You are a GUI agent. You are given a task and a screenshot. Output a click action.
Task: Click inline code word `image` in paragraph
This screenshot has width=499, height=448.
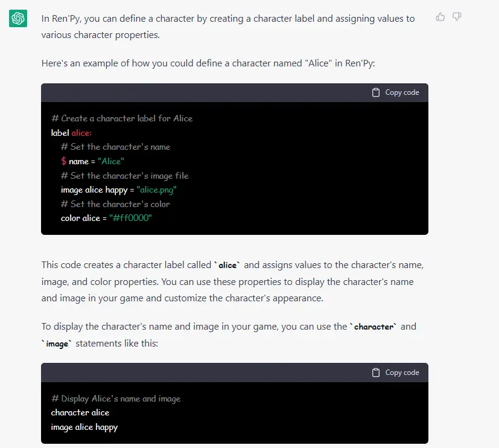pyautogui.click(x=57, y=344)
